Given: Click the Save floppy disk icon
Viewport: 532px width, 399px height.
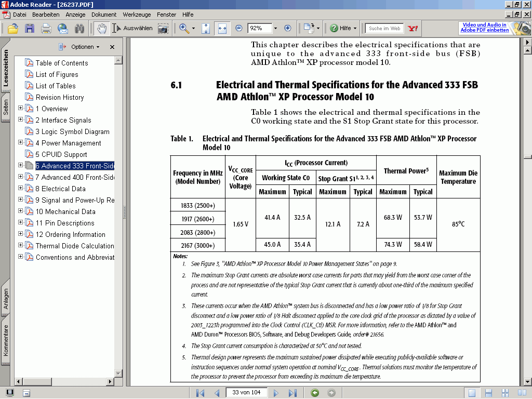Looking at the screenshot, I should (30, 29).
